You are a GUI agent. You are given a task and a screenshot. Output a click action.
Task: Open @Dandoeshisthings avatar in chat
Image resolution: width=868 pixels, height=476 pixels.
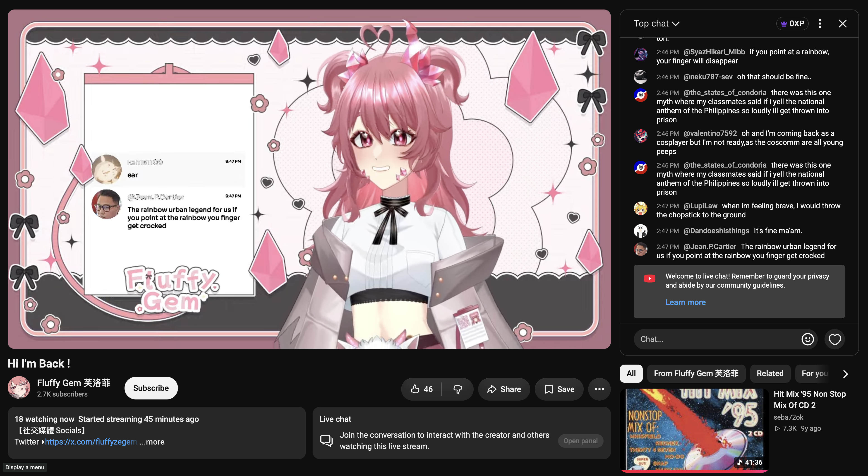click(640, 231)
